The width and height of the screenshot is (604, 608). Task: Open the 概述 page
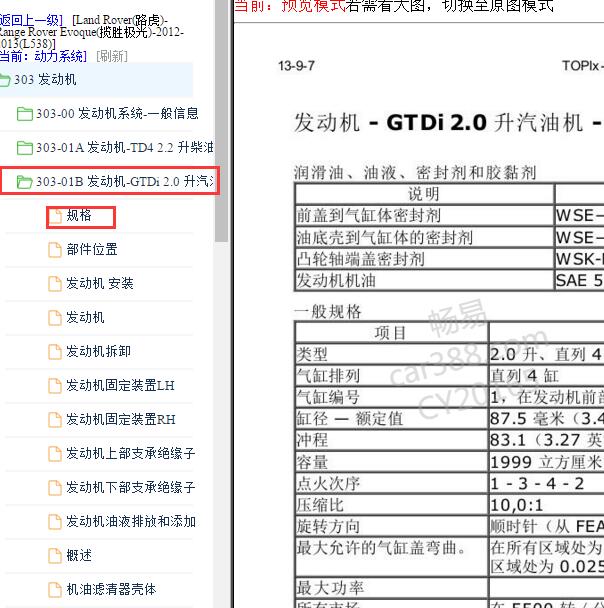79,555
